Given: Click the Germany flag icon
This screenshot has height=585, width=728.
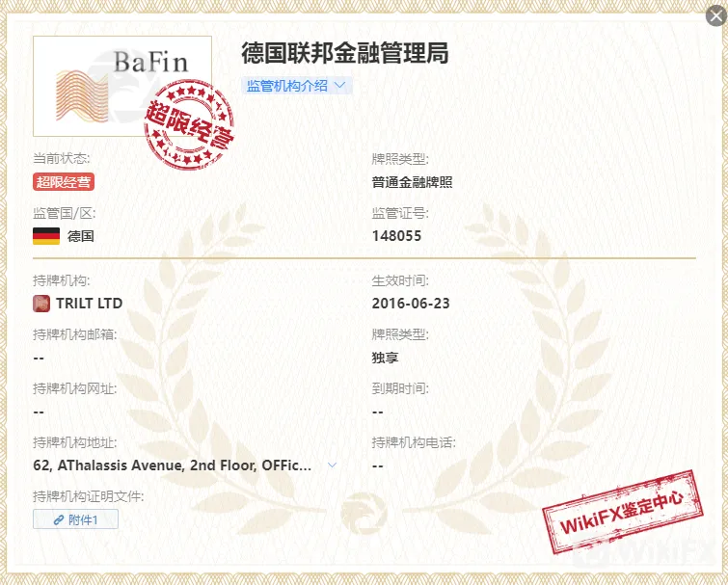Looking at the screenshot, I should coord(46,236).
